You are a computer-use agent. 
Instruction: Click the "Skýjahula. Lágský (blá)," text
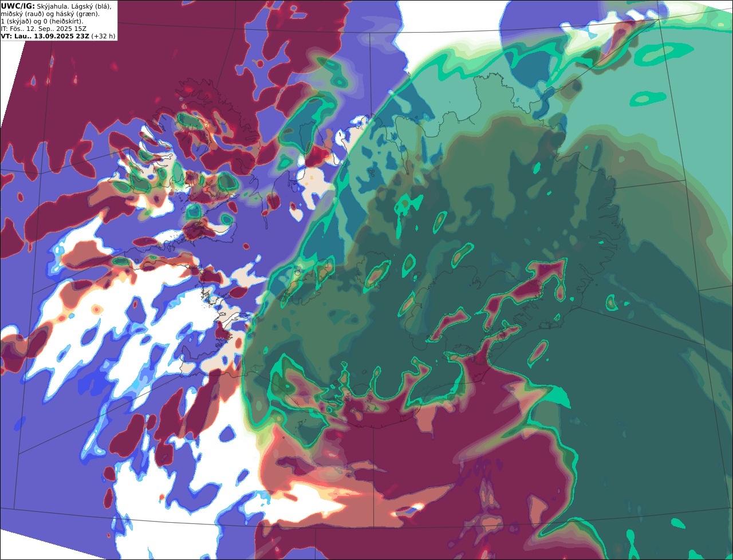(74, 6)
